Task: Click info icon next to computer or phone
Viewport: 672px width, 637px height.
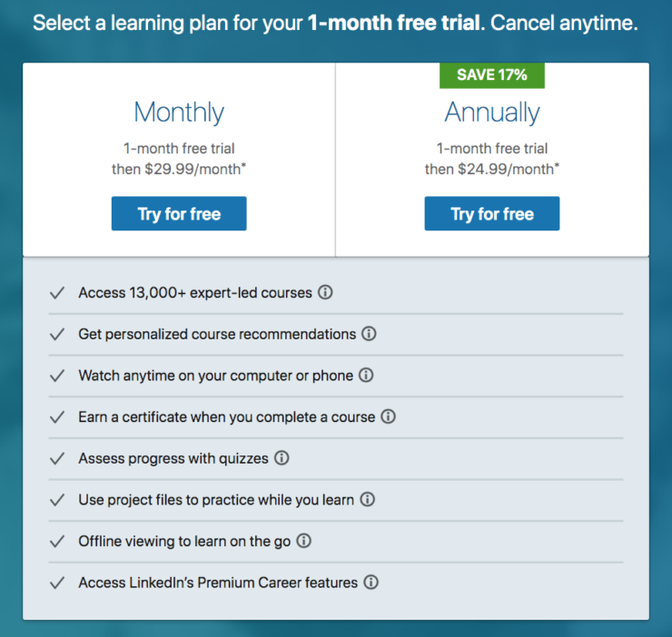Action: (x=366, y=376)
